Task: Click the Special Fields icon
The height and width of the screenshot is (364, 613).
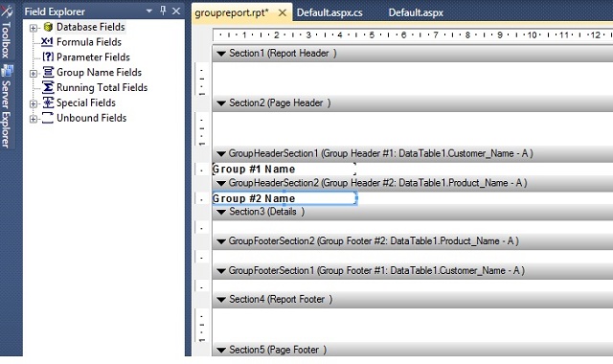Action: (x=48, y=102)
